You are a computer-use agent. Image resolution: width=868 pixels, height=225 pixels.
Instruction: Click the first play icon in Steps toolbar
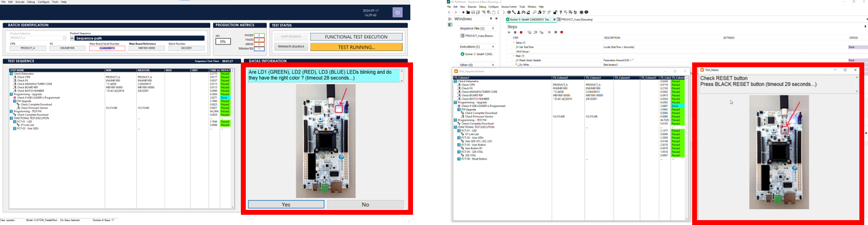[x=509, y=32]
